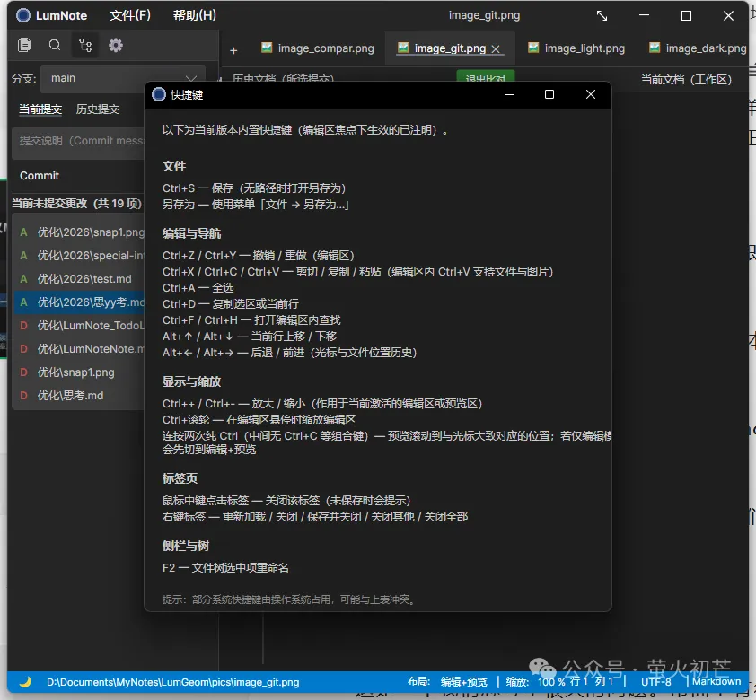Click the Ctrl+S — 保存 shortcut line

point(254,188)
